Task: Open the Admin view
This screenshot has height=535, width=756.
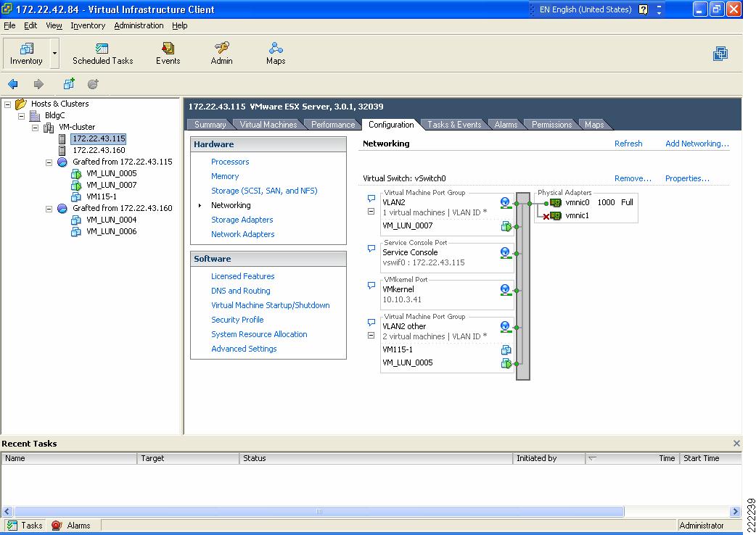Action: click(x=222, y=54)
